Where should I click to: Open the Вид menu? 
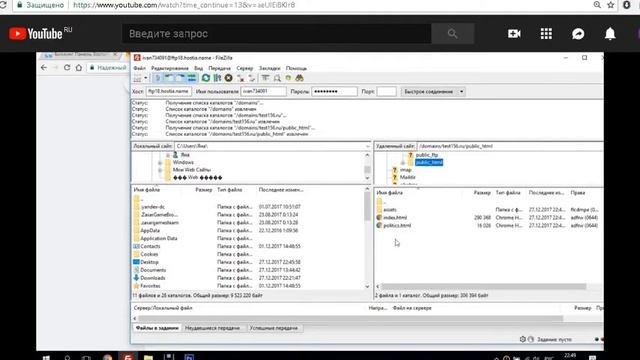(x=198, y=68)
